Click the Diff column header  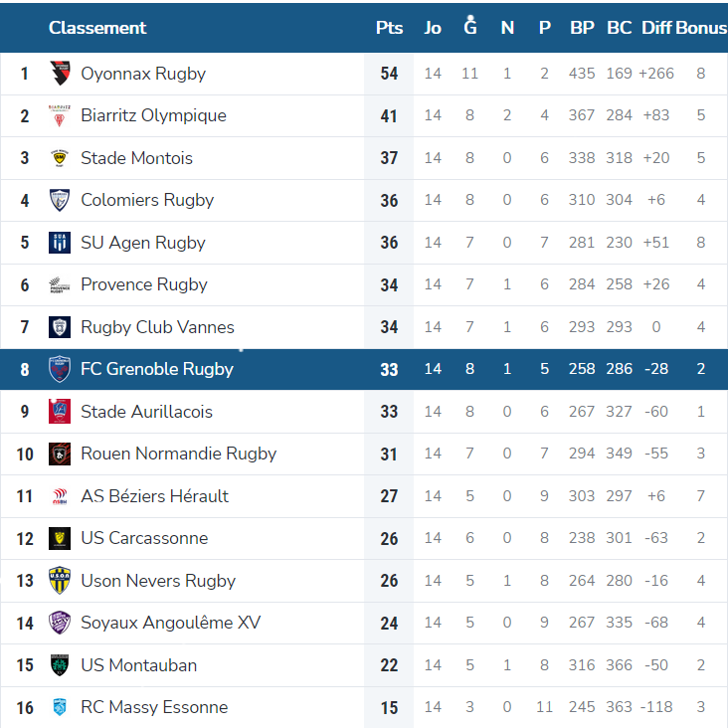[656, 28]
